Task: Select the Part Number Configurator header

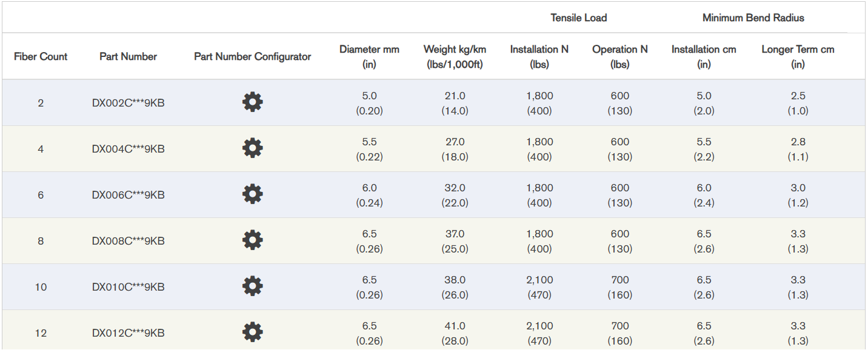Action: click(x=252, y=56)
